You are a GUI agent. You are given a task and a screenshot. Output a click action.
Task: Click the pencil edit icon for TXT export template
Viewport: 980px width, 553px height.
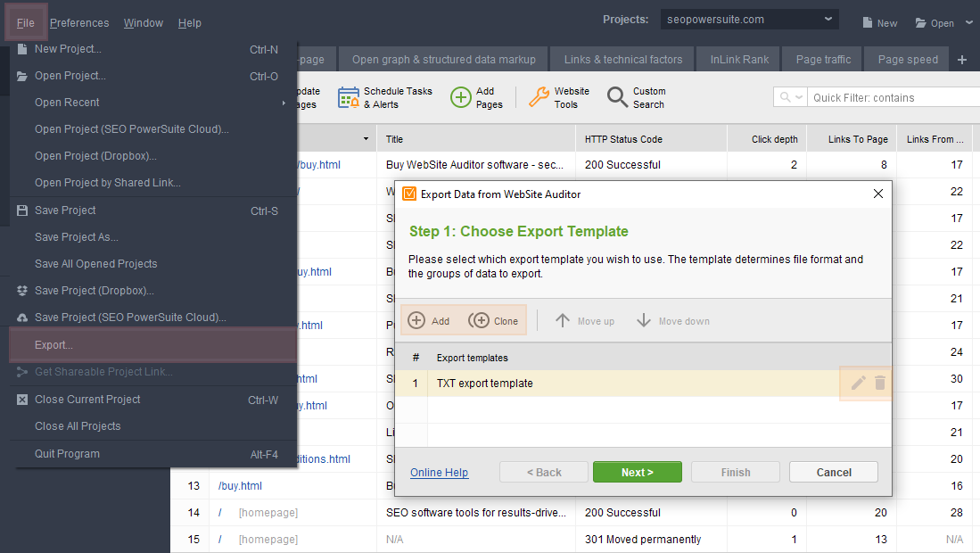tap(858, 383)
